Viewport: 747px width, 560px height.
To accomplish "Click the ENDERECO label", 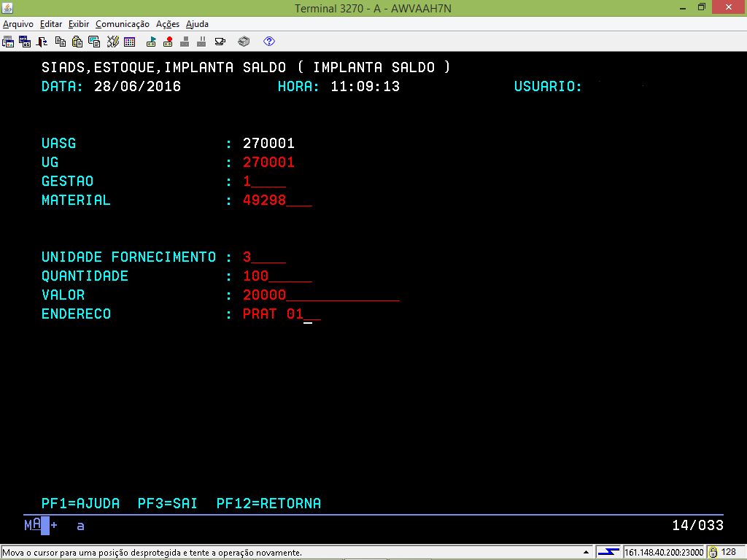I will [x=76, y=314].
